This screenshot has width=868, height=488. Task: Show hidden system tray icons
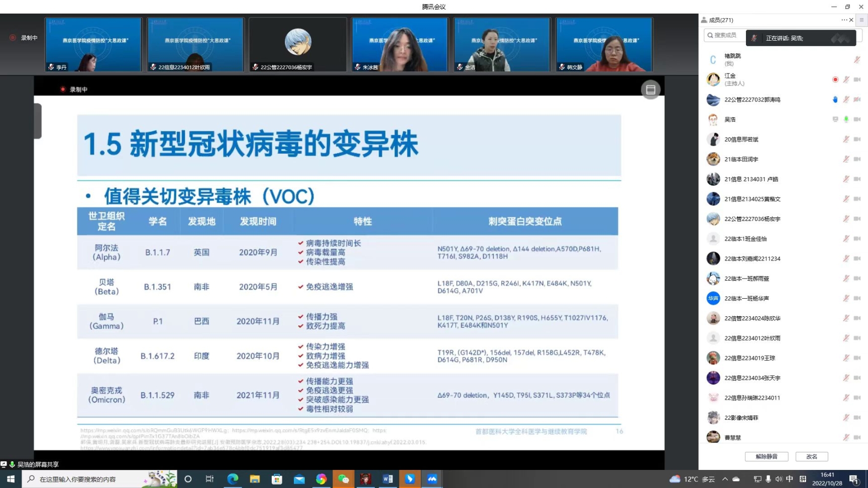click(x=725, y=479)
